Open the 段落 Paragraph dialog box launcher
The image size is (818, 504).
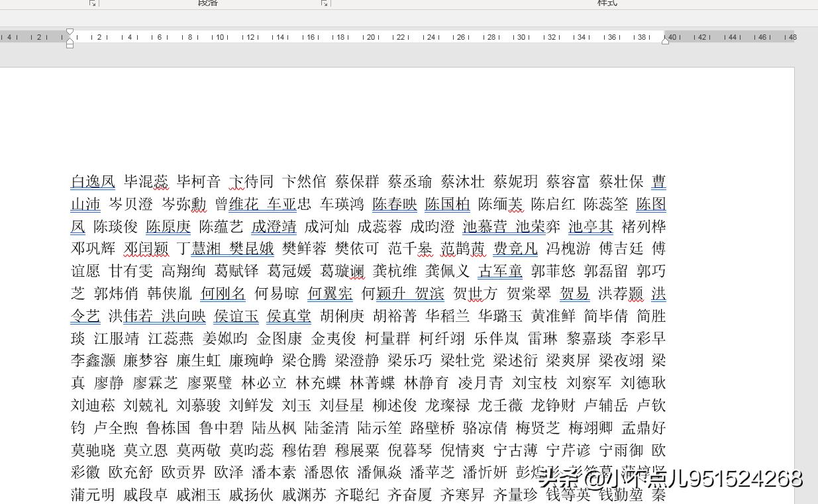pyautogui.click(x=324, y=3)
